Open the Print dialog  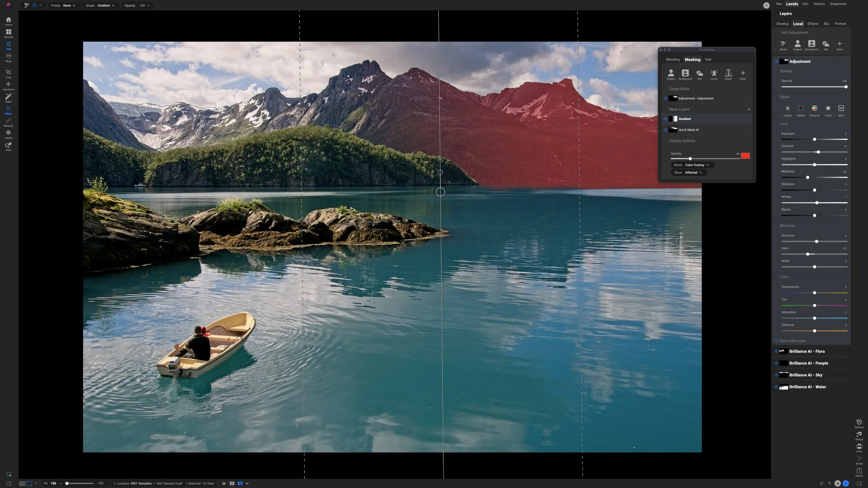(859, 448)
